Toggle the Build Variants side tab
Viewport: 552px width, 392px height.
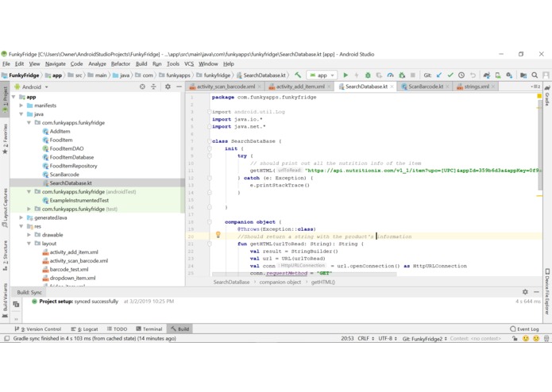tap(5, 301)
